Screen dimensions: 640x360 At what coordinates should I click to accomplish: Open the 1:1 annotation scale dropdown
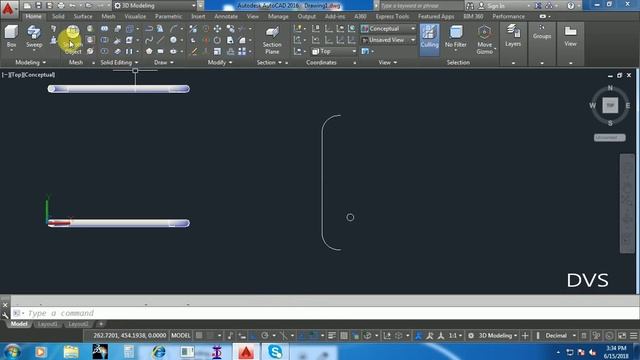click(x=456, y=336)
